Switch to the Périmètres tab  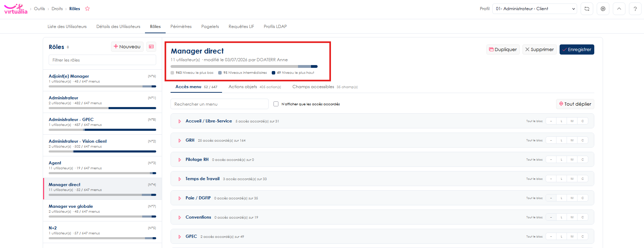tap(181, 27)
